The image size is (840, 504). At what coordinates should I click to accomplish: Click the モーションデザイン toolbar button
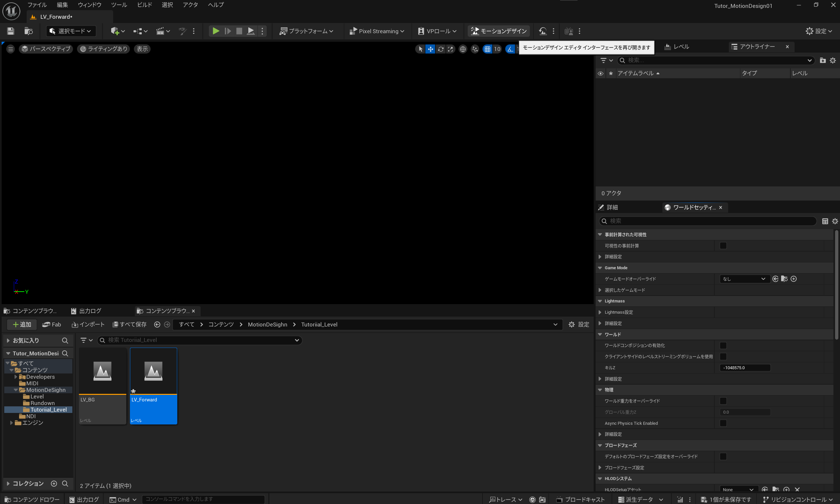[499, 31]
